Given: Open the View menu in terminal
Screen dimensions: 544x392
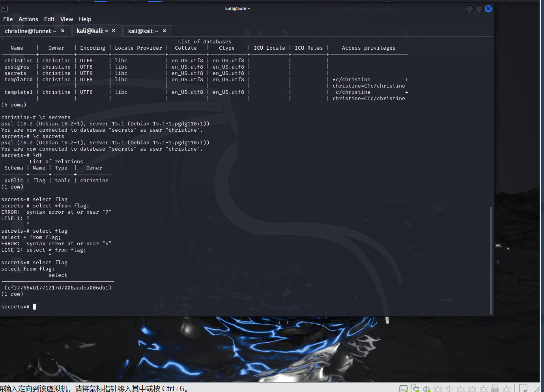Looking at the screenshot, I should click(x=67, y=19).
